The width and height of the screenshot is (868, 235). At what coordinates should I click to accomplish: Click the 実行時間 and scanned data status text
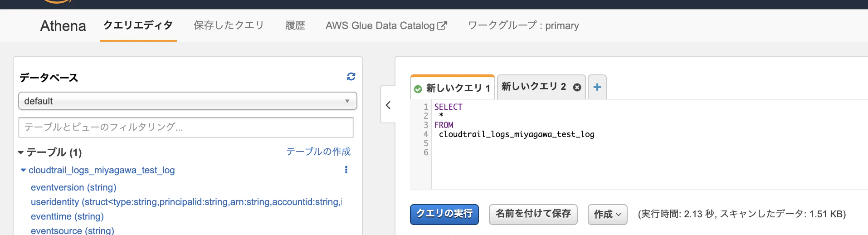[742, 214]
